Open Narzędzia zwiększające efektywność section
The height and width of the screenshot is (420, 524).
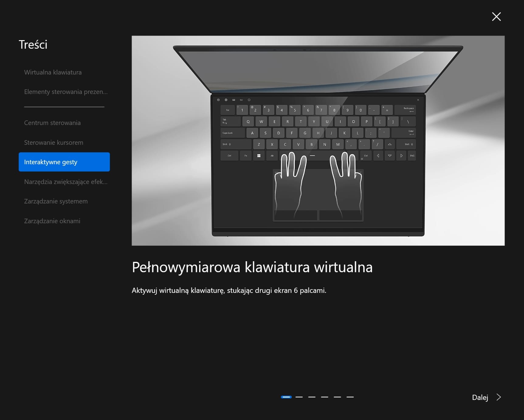pyautogui.click(x=66, y=182)
